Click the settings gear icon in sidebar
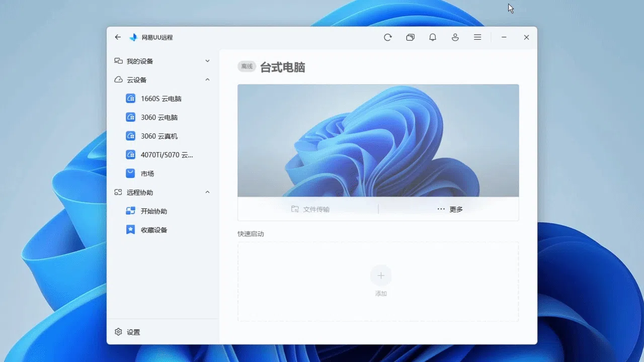644x362 pixels. 119,332
